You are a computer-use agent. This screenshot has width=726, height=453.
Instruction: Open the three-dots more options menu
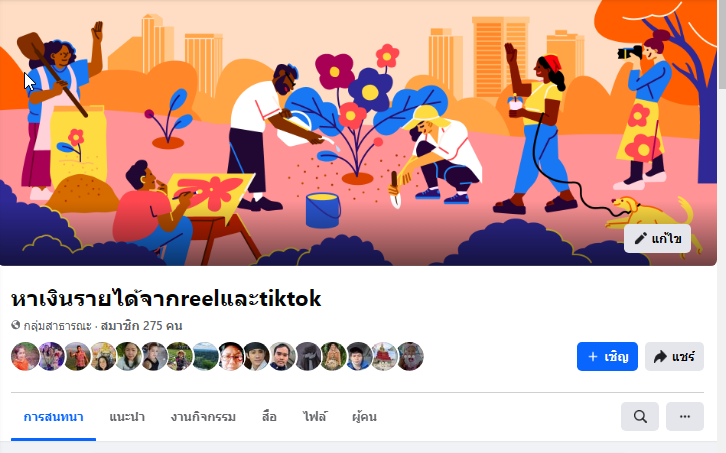[685, 416]
